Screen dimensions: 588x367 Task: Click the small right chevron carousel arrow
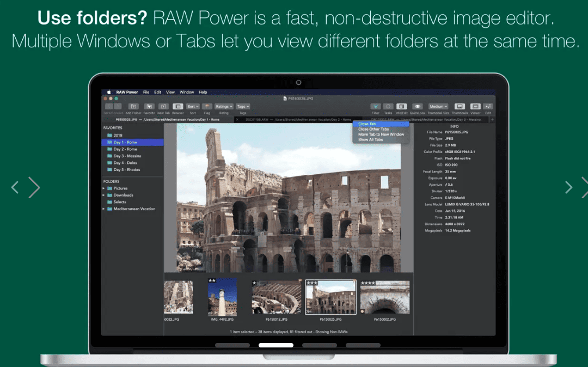click(568, 187)
